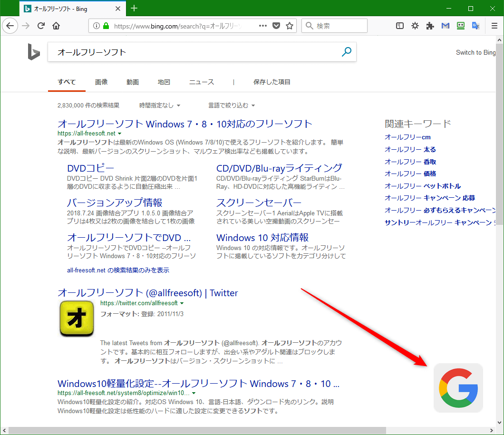Open Windows10軽量化設定 result title
This screenshot has width=504, height=435.
click(198, 384)
